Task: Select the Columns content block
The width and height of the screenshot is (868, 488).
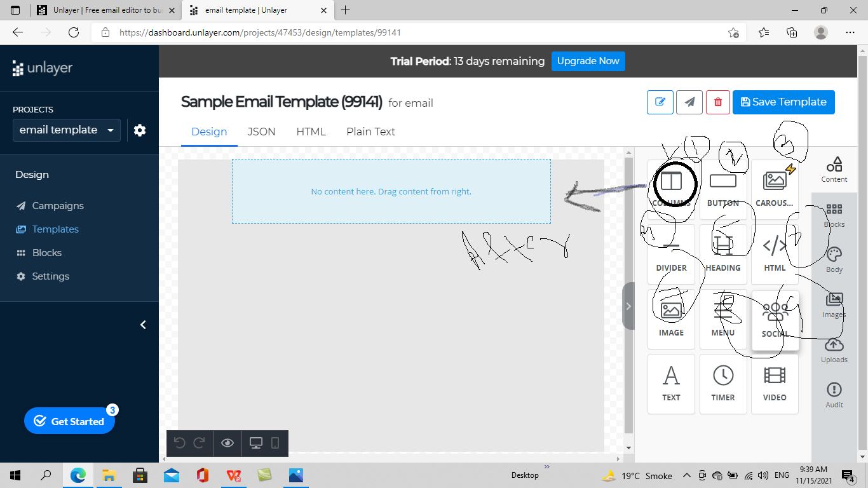Action: (671, 184)
